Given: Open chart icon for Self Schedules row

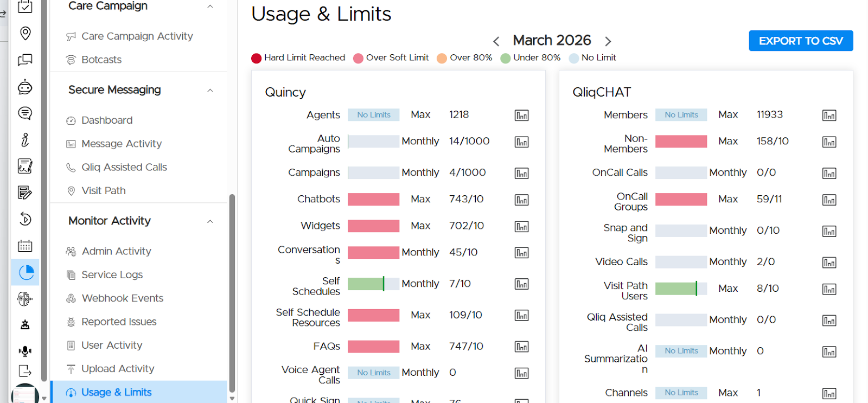Looking at the screenshot, I should point(521,284).
